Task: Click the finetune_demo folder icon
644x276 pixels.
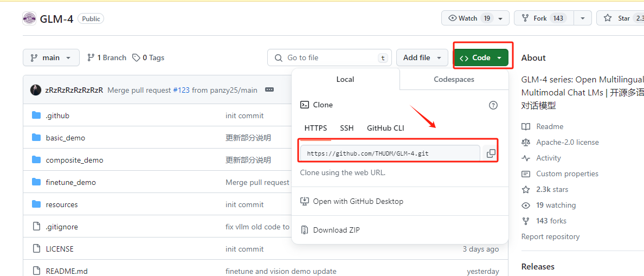Action: [x=36, y=182]
